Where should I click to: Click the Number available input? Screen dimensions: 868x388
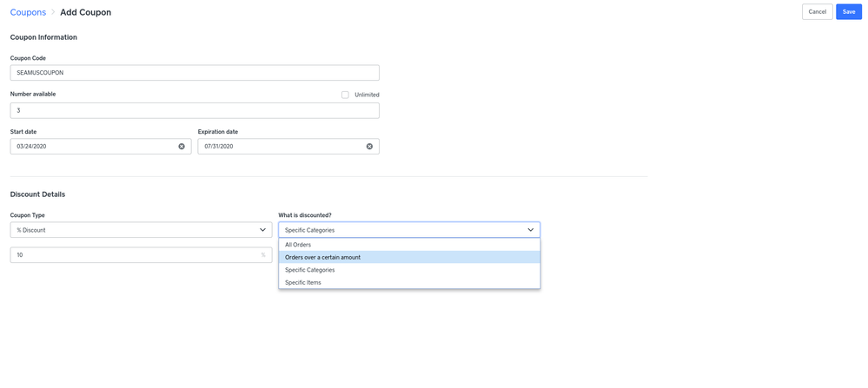(x=194, y=110)
